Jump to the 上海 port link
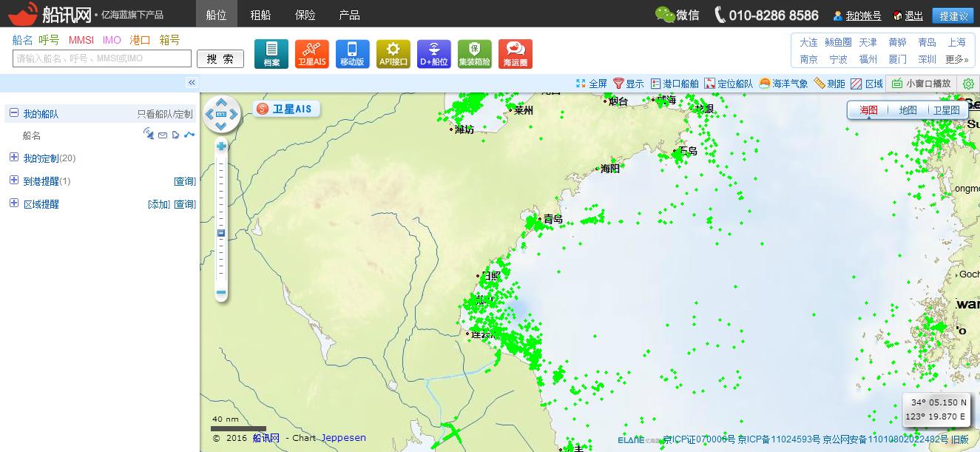The image size is (980, 452). point(956,42)
